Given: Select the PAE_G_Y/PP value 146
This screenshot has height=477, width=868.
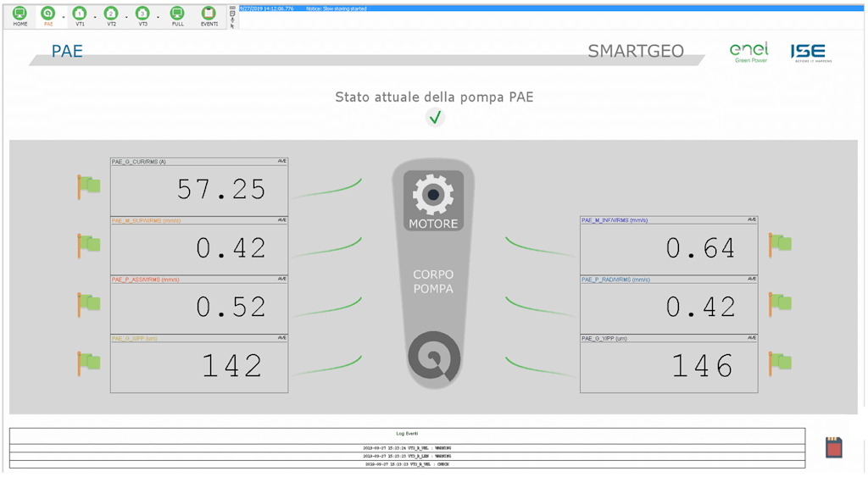Looking at the screenshot, I should [x=703, y=366].
